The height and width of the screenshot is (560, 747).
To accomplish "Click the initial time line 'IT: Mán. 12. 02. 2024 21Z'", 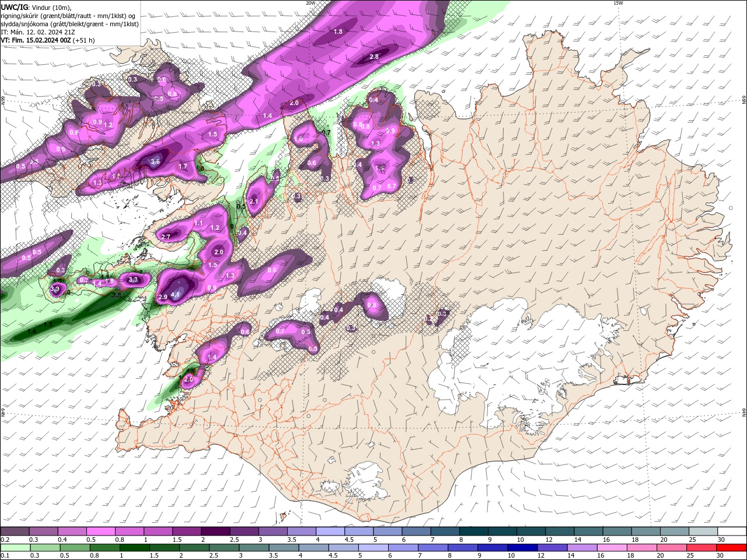I will click(37, 32).
